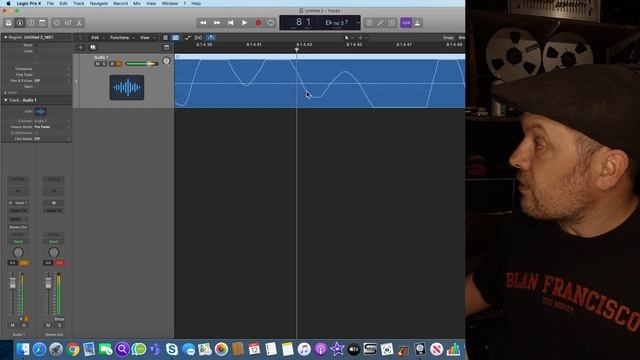
Task: Show the Toolbar button
Action: point(42,23)
